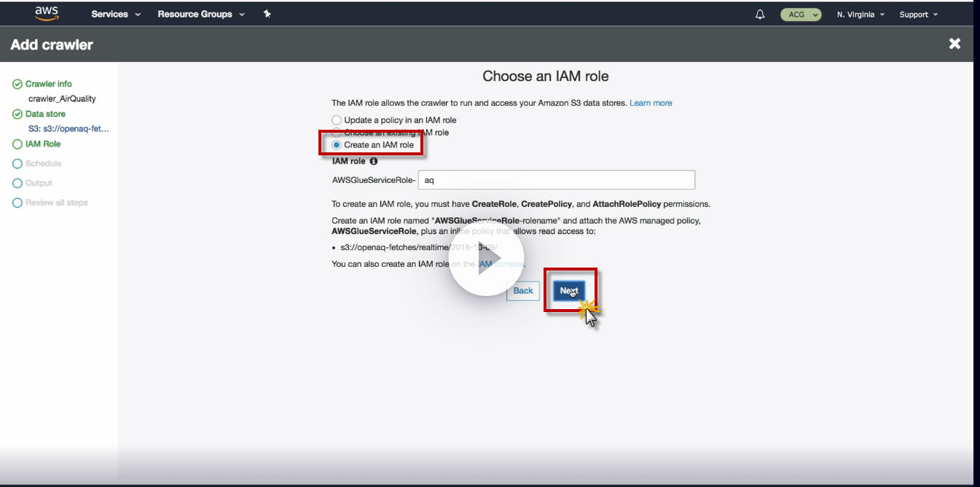The image size is (980, 487).
Task: Click the AWSGlueServiceRole name input field
Action: point(556,180)
